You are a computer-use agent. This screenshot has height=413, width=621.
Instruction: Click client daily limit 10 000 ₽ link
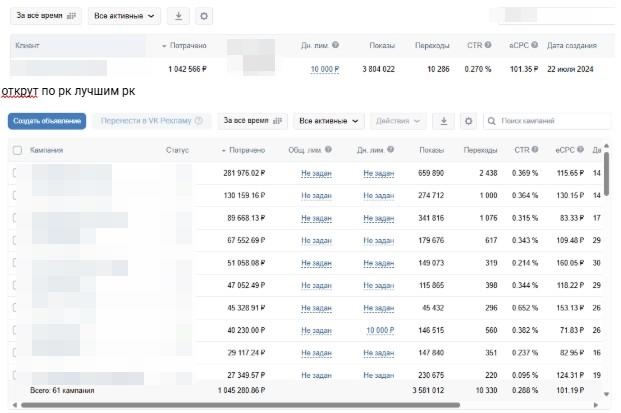click(325, 69)
